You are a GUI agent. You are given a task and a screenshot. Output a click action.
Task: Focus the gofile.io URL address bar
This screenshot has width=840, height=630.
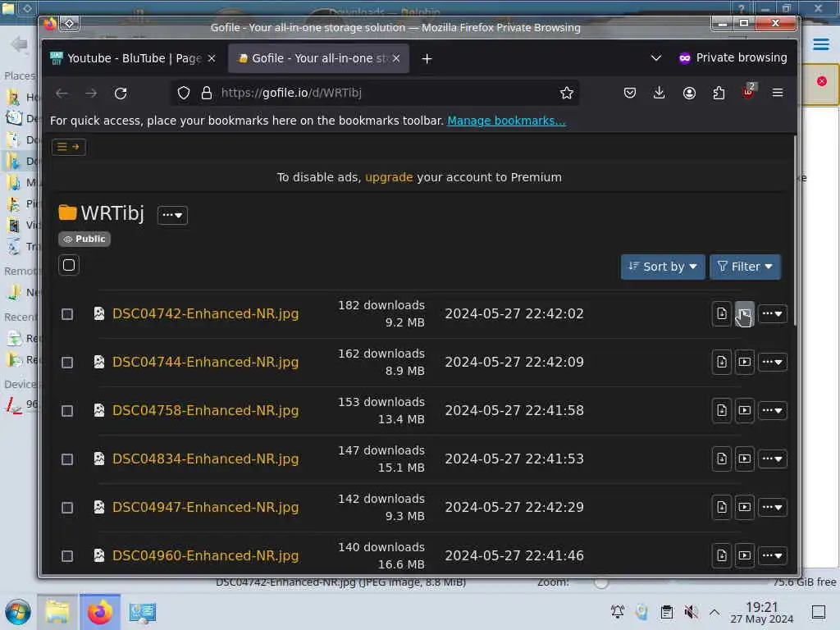(375, 94)
